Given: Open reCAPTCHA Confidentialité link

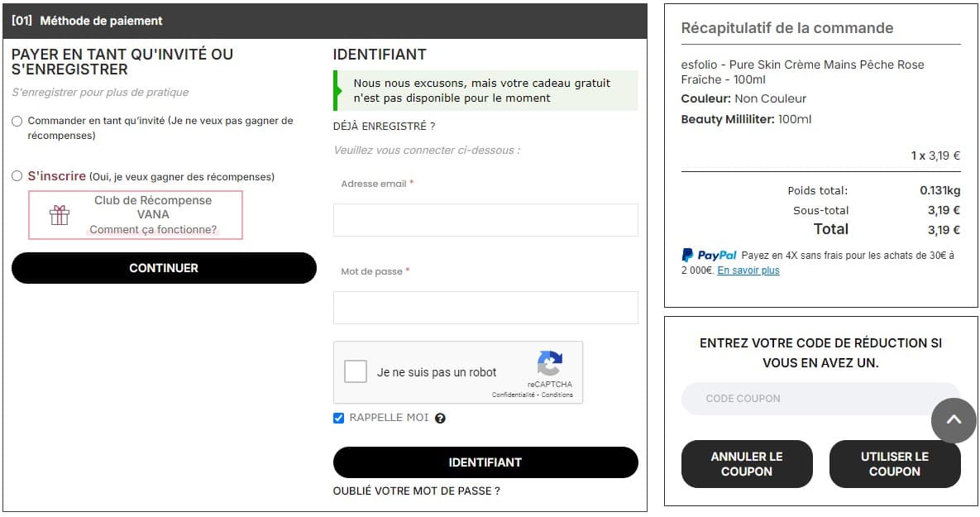Looking at the screenshot, I should coord(514,395).
